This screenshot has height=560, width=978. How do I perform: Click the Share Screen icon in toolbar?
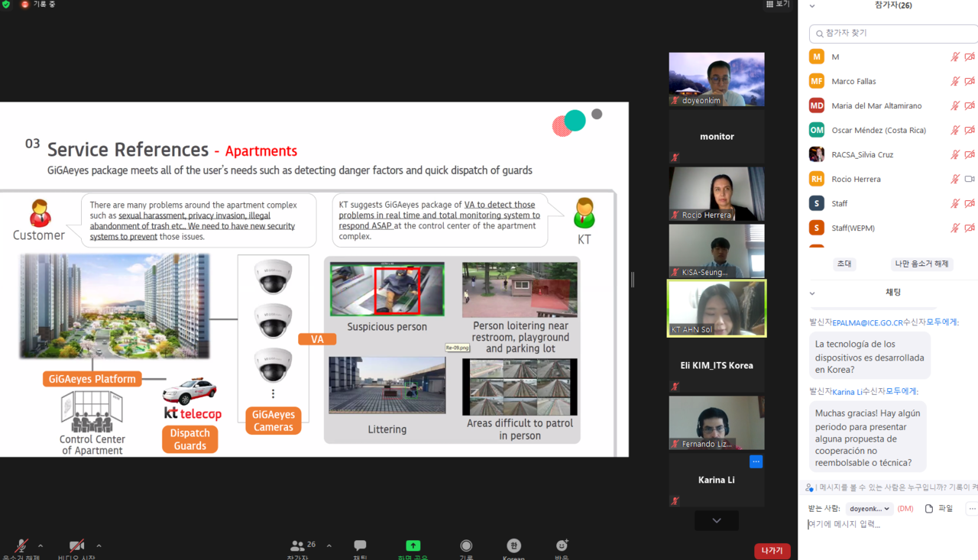(x=413, y=545)
